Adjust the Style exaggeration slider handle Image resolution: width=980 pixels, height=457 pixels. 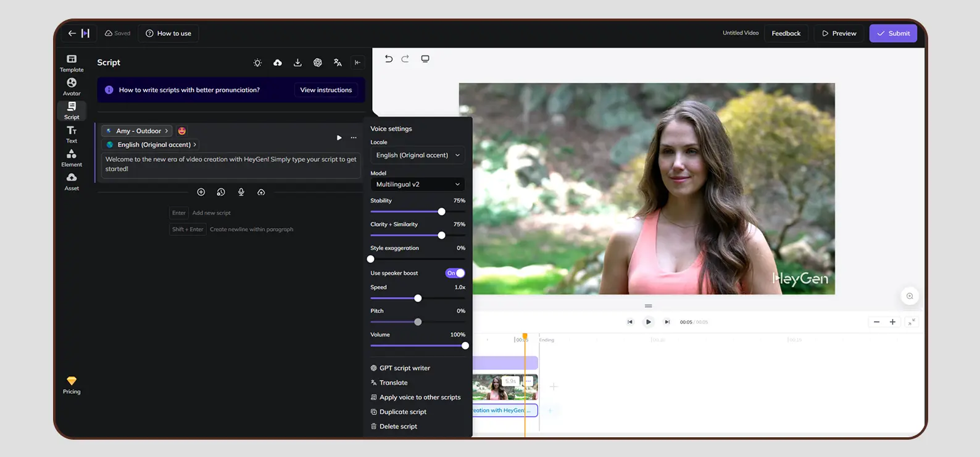click(x=370, y=259)
